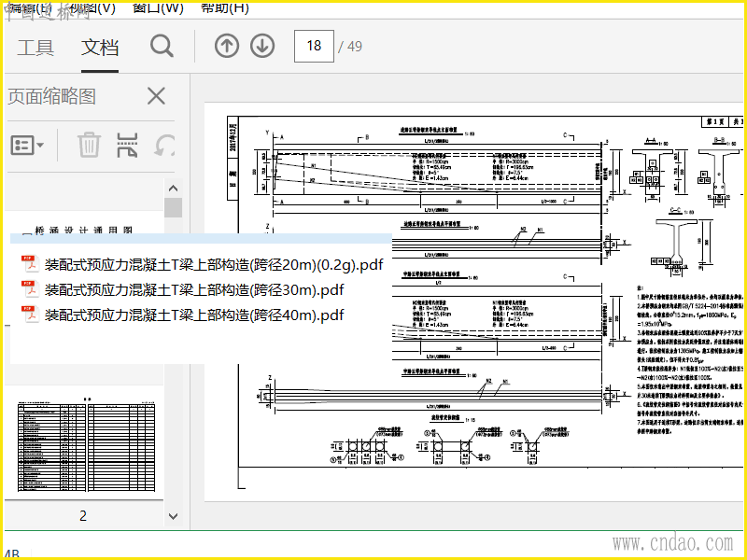Open the 视图(V) menu
Viewport: 747px width, 560px height.
point(92,7)
